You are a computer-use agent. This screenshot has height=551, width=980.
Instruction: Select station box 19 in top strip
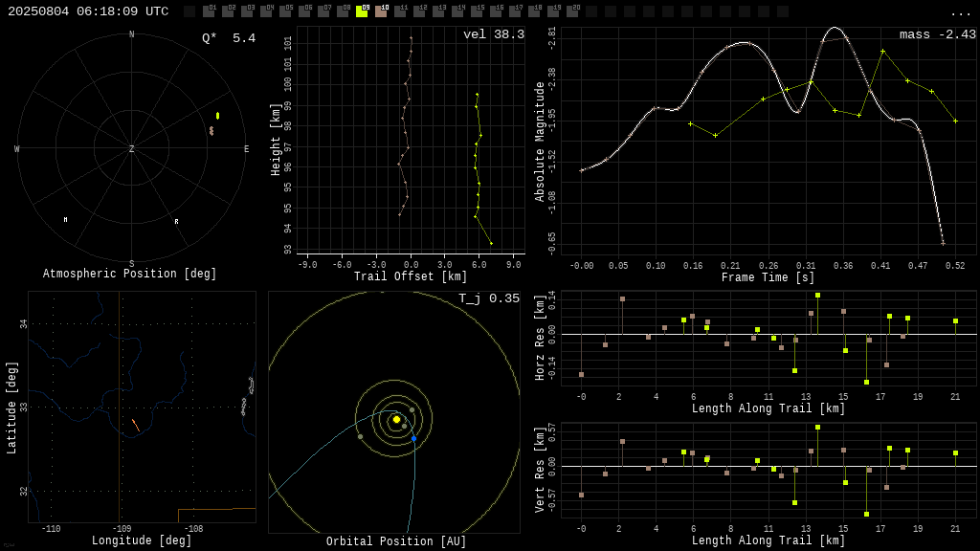click(x=553, y=11)
